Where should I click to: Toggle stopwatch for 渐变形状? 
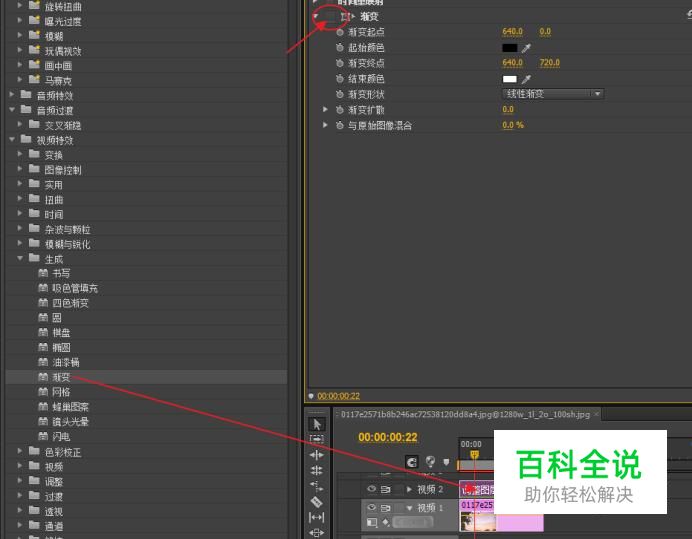(x=339, y=94)
